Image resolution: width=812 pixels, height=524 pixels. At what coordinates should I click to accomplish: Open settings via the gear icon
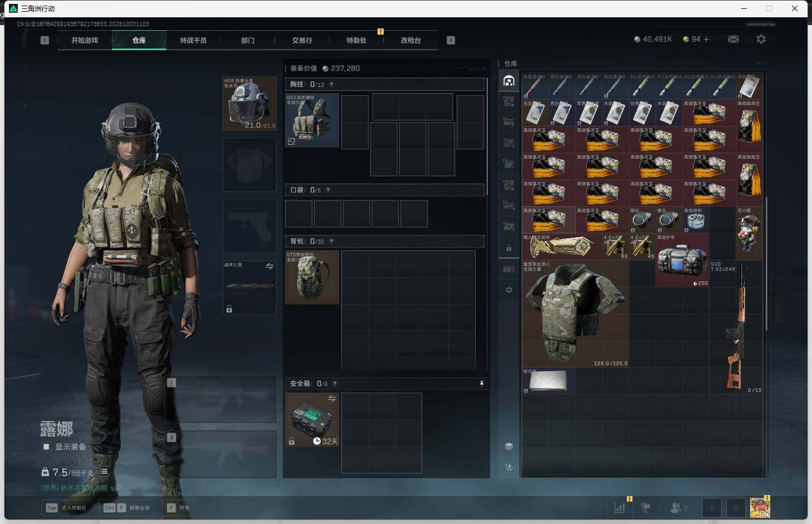pyautogui.click(x=761, y=39)
